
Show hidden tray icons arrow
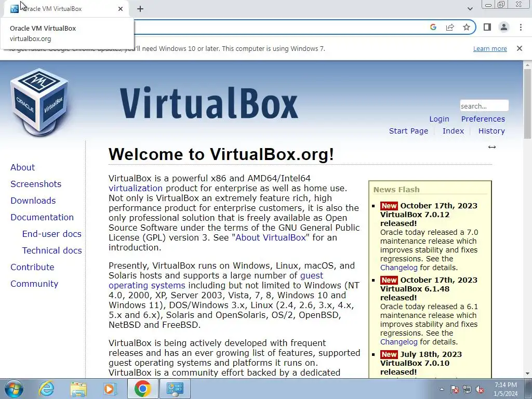pyautogui.click(x=442, y=389)
